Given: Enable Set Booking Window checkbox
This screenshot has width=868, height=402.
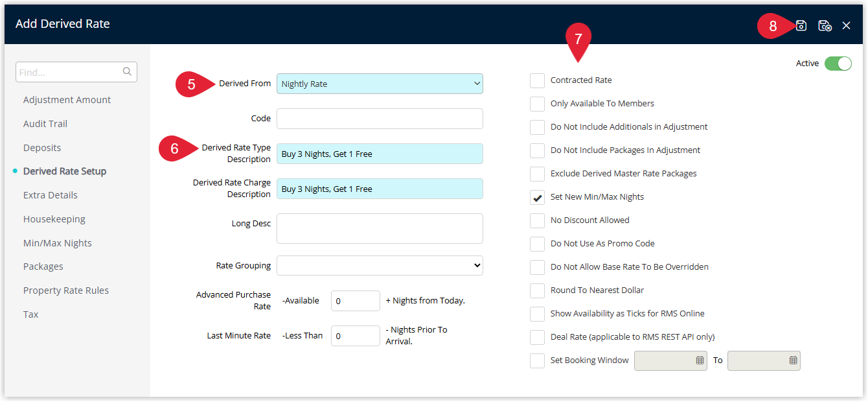Looking at the screenshot, I should pyautogui.click(x=537, y=361).
